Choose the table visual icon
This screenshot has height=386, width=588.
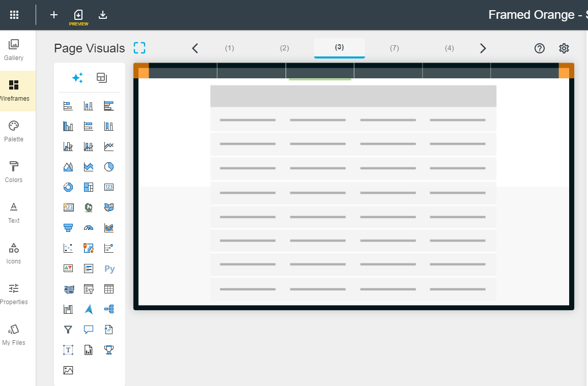click(x=108, y=288)
